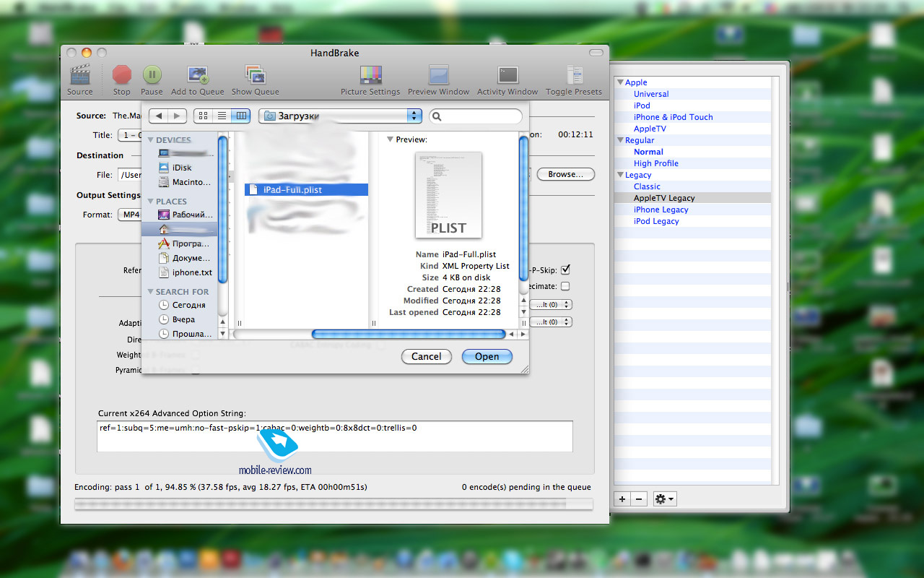Screen dimensions: 924x578
Task: Open Picture Settings
Action: 370,75
